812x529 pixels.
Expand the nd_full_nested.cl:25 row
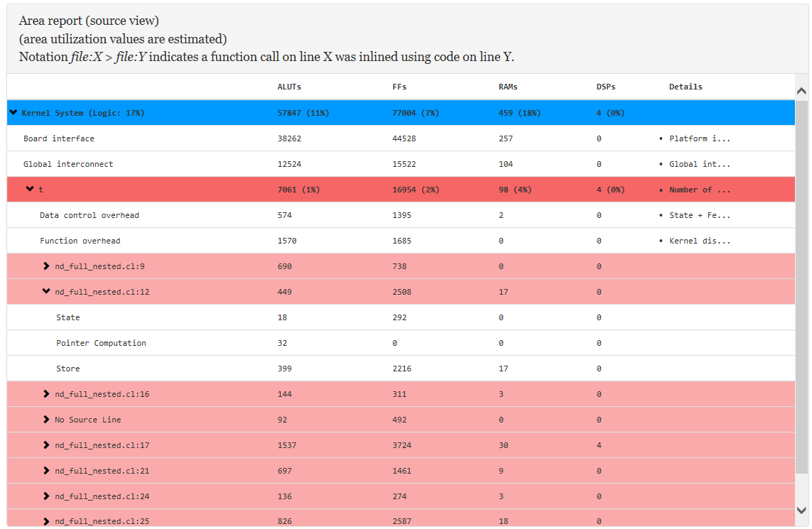(47, 521)
